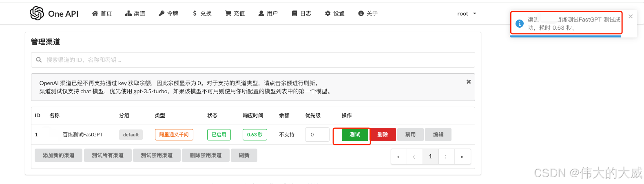Go to previous page with ‹ arrow
The width and height of the screenshot is (644, 184).
pos(414,157)
